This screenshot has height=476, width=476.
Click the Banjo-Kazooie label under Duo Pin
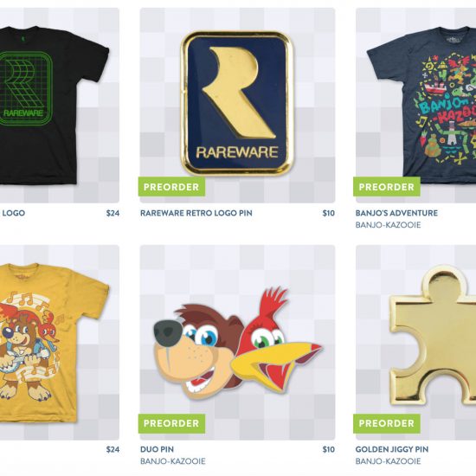point(173,461)
